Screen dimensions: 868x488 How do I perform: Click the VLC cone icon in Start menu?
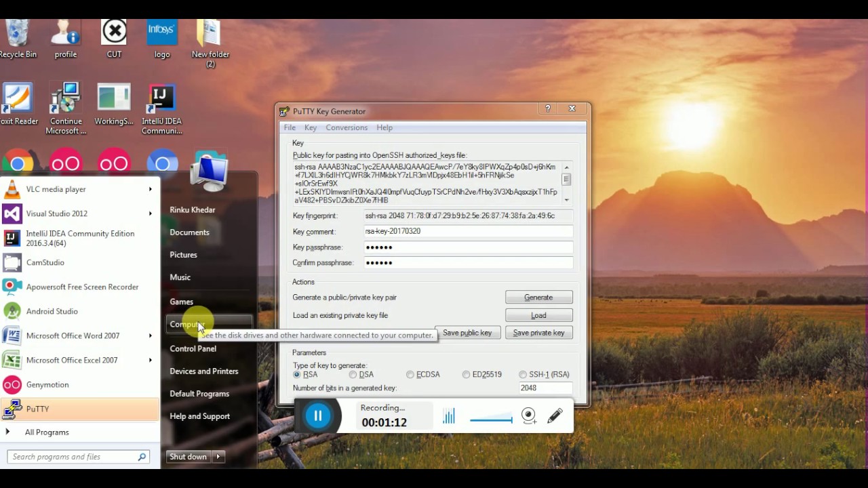(x=12, y=189)
